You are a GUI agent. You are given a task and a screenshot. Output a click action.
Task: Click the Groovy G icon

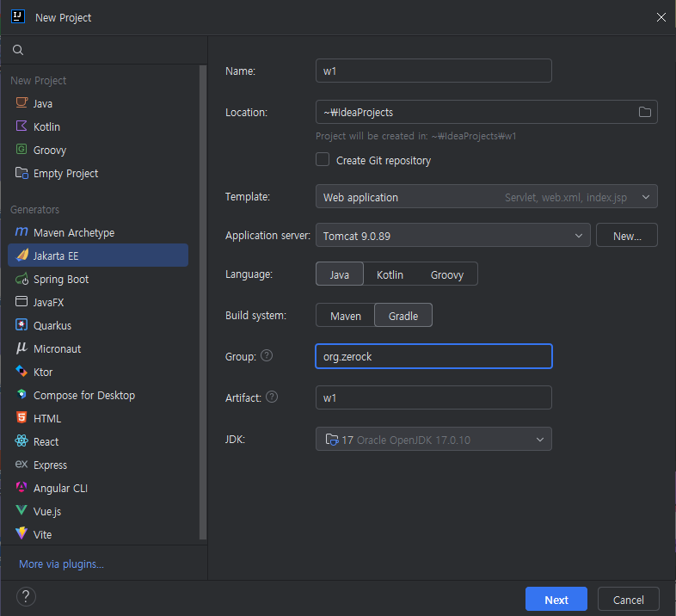22,149
